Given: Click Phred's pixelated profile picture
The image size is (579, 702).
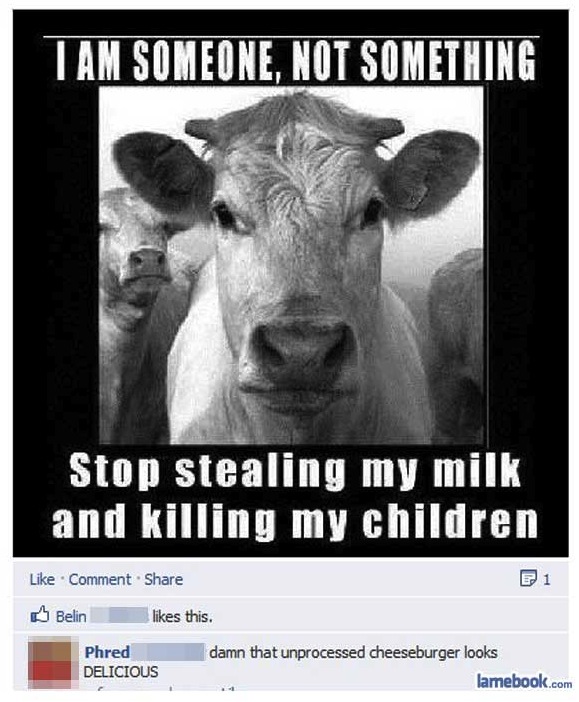Looking at the screenshot, I should pyautogui.click(x=50, y=665).
